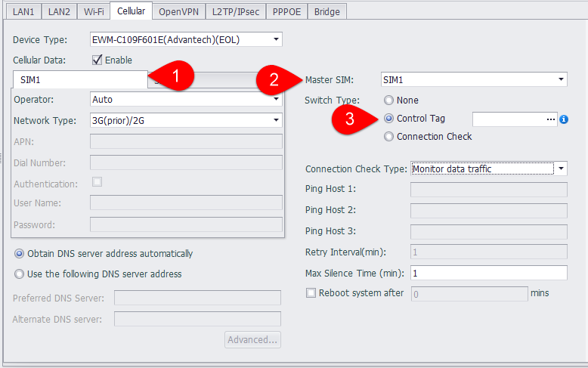Click the Max Silence Time input field
Image resolution: width=588 pixels, height=368 pixels.
488,273
